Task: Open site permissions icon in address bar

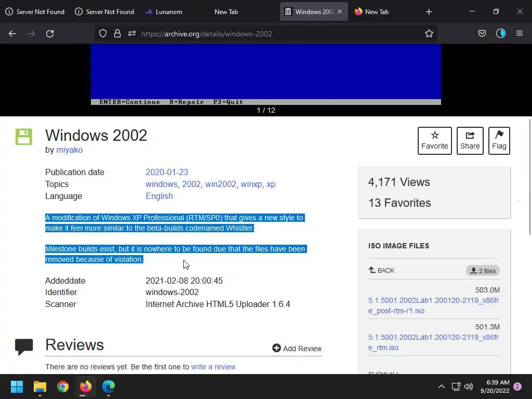Action: click(x=131, y=33)
